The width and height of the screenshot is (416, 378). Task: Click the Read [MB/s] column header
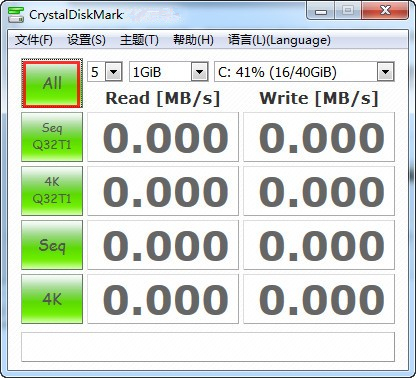tap(163, 98)
